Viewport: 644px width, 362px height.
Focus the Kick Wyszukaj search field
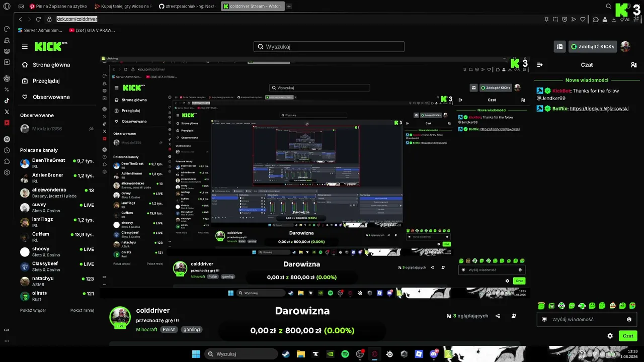pos(329,47)
